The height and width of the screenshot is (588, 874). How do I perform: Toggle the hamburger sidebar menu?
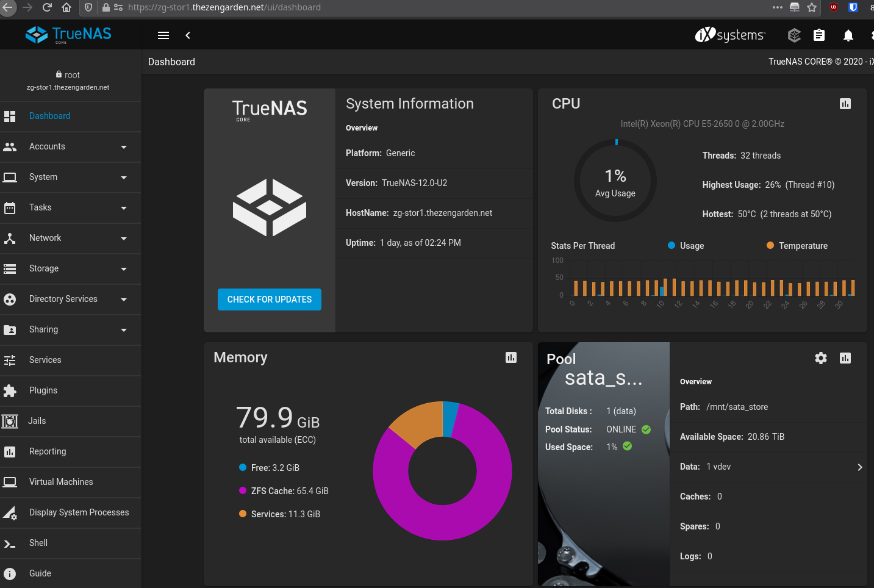click(163, 35)
